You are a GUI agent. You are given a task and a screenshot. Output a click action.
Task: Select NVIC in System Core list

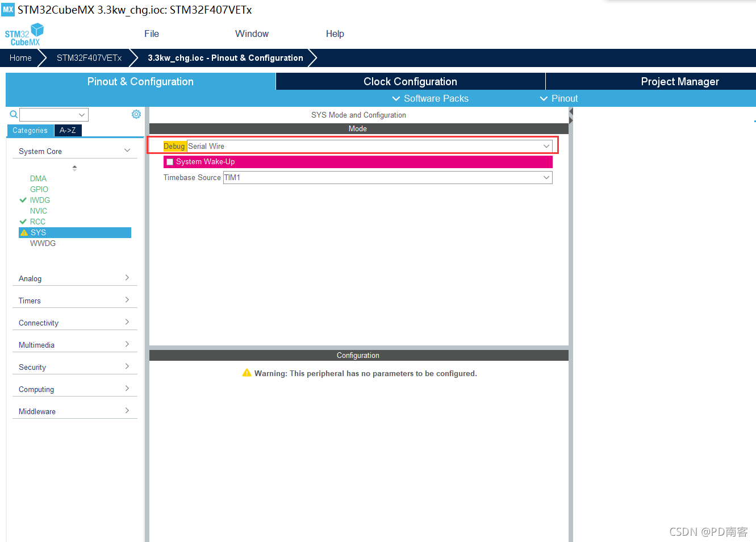click(39, 211)
